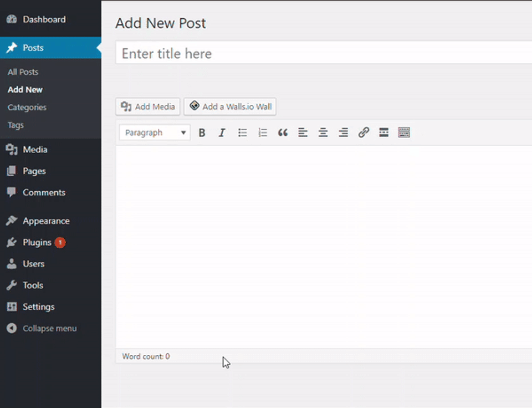Image resolution: width=532 pixels, height=408 pixels.
Task: Click the Add a Walls.io Wall button
Action: click(230, 106)
